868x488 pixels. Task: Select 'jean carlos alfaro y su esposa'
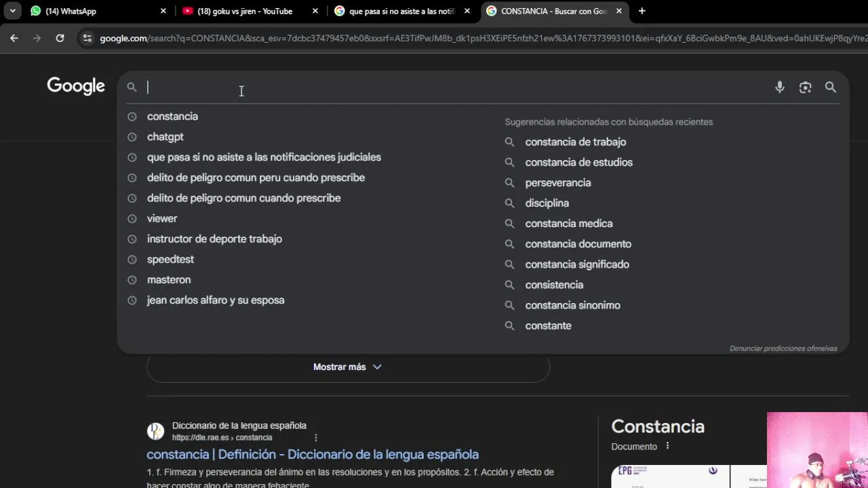tap(216, 300)
